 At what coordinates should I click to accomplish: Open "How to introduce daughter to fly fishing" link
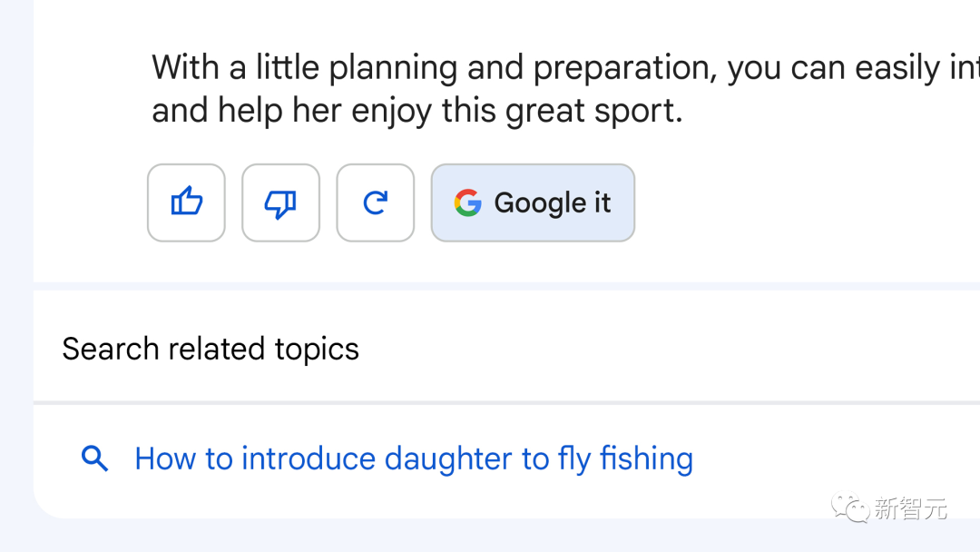[x=413, y=458]
